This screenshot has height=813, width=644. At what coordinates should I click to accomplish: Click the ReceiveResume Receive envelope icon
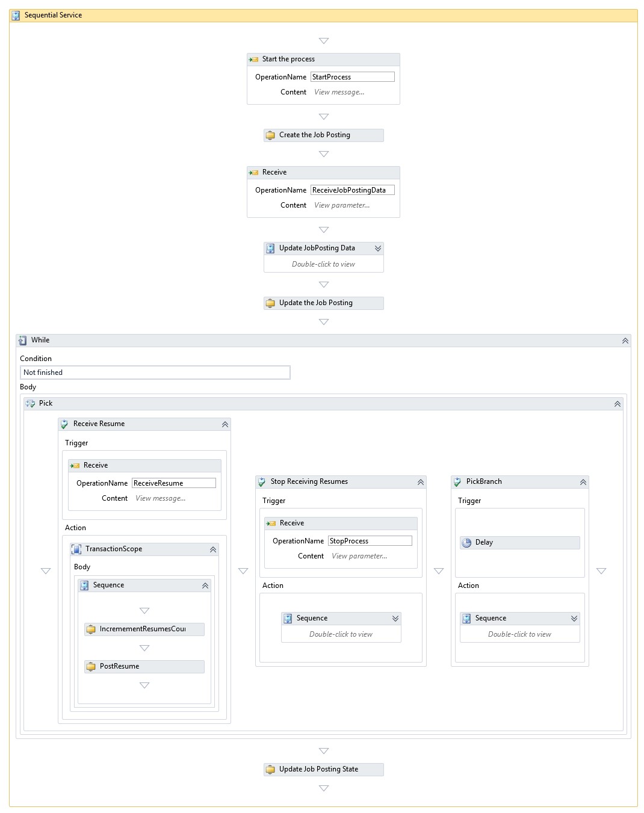point(75,466)
